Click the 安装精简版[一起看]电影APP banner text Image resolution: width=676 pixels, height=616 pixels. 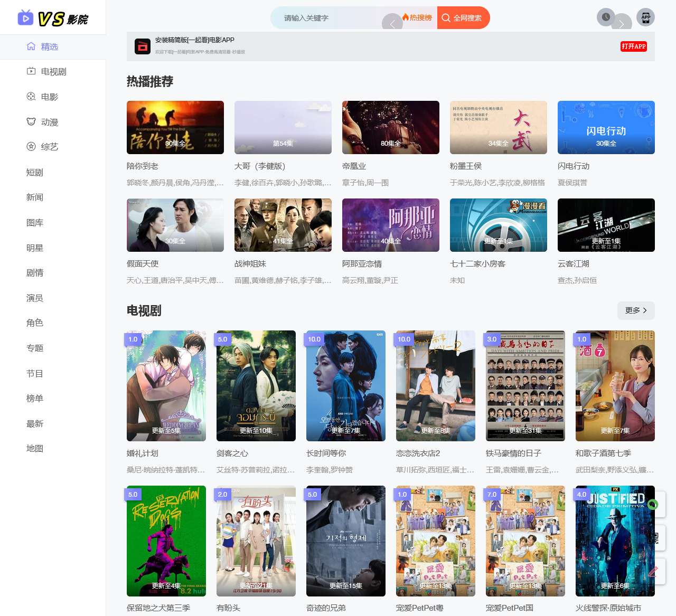pyautogui.click(x=195, y=40)
